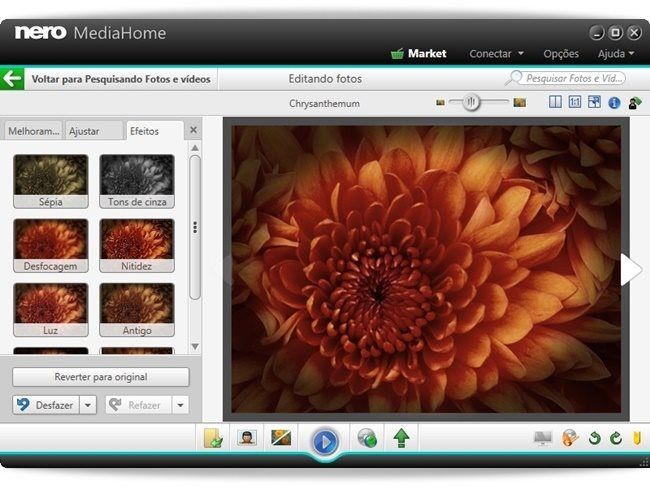650x487 pixels.
Task: Click the zoom slider handle
Action: [x=471, y=102]
